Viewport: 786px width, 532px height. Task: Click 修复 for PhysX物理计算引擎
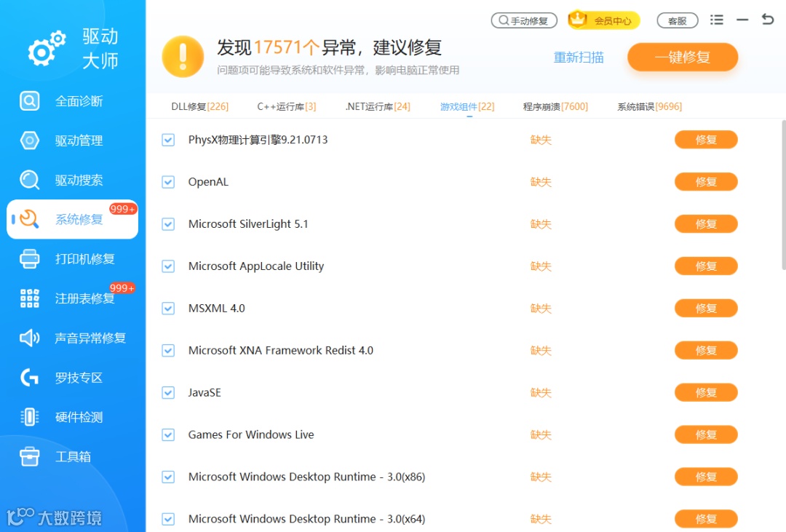pos(706,140)
